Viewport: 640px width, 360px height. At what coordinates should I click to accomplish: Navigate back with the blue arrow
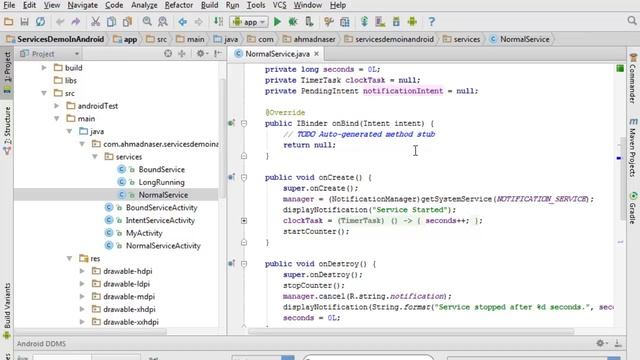coord(182,22)
